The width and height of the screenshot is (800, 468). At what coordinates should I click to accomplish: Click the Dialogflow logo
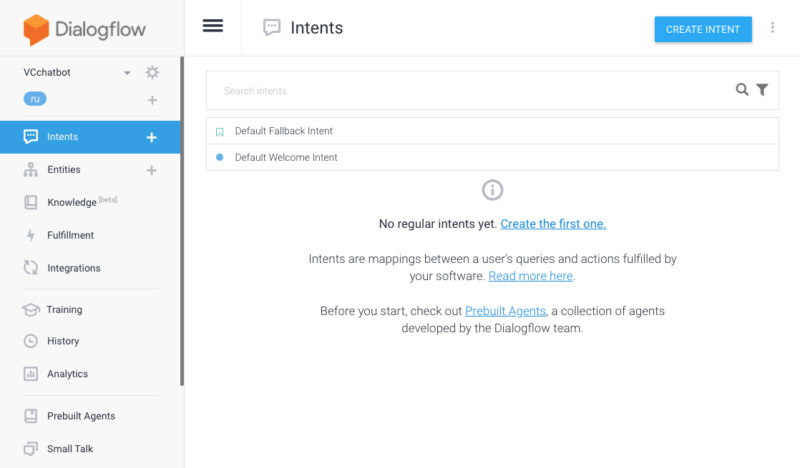84,29
